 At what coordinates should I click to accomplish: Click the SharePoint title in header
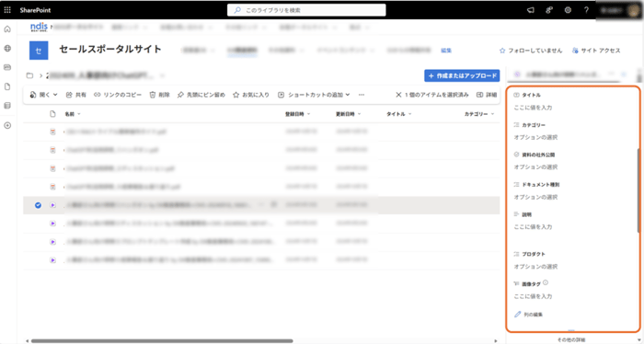[35, 10]
